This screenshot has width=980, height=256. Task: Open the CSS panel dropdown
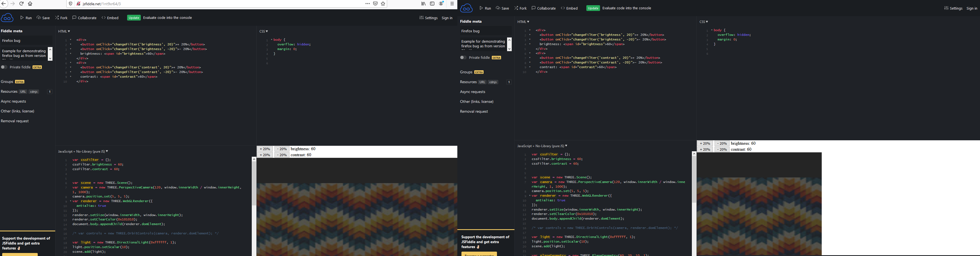(x=263, y=31)
